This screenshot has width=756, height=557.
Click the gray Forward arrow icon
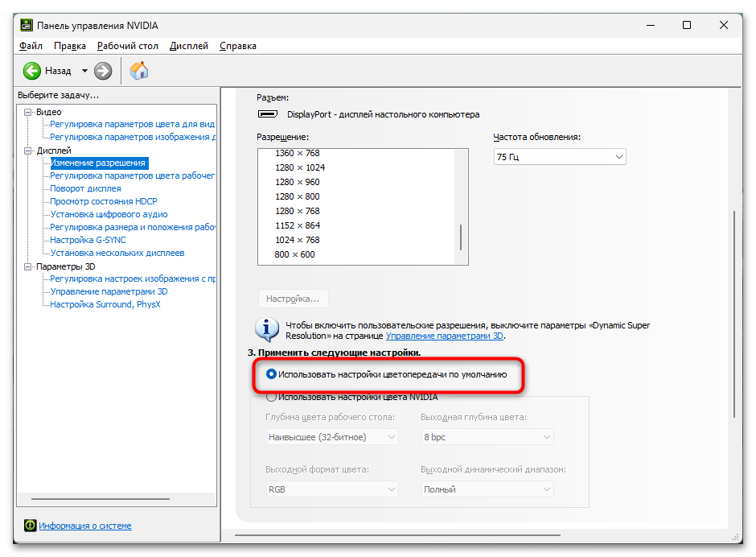pos(103,71)
